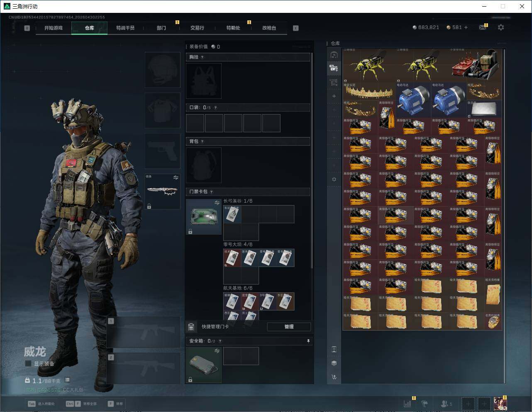This screenshot has width=532, height=412.
Task: Select the red-background keycard under 零号大坝
Action: (232, 258)
